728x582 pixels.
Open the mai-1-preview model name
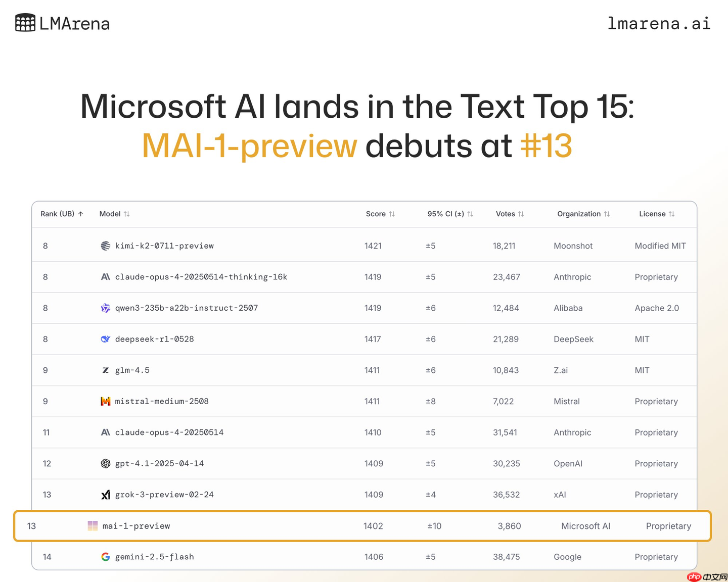(136, 526)
